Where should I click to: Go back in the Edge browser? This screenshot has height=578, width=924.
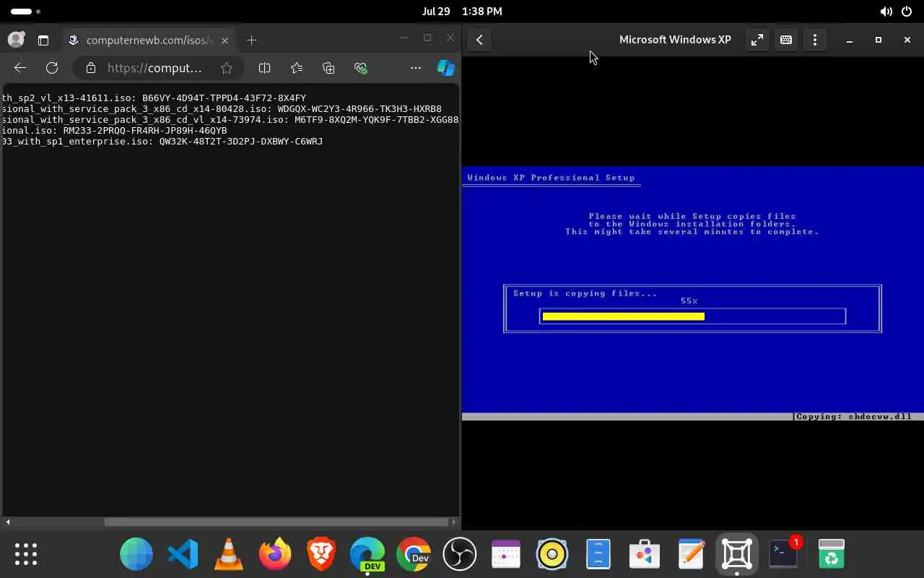20,68
